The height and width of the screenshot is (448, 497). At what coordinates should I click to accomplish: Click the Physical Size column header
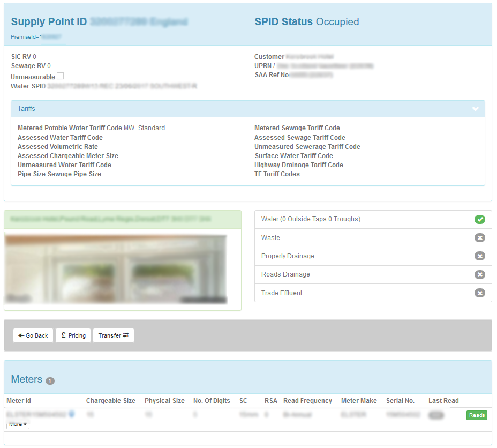point(164,401)
